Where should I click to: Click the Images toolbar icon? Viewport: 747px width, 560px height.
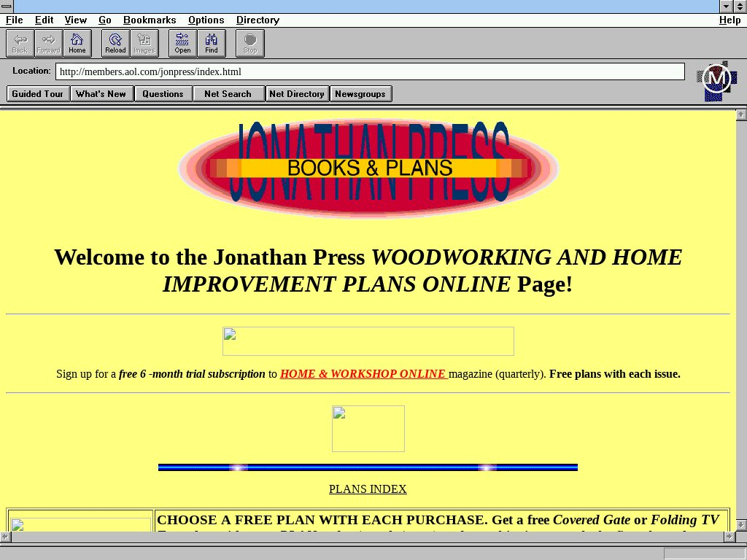click(144, 43)
